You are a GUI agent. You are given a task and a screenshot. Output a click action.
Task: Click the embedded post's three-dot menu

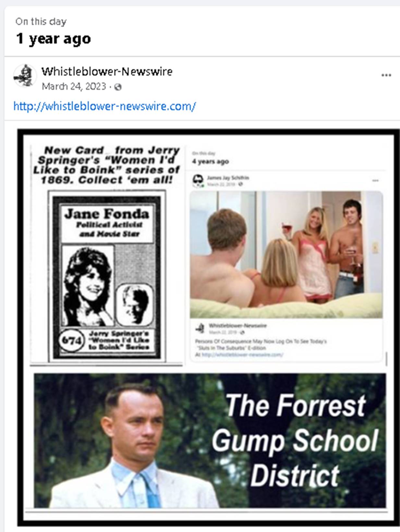coord(375,181)
